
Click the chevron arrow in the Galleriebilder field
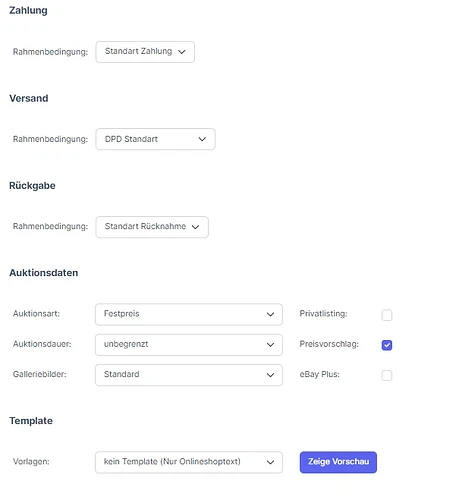(x=270, y=375)
